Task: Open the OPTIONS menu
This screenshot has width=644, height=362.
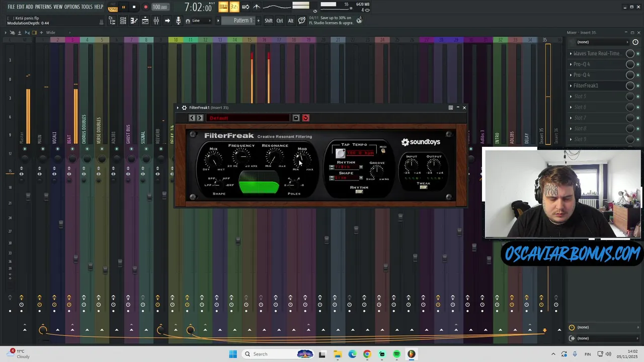Action: [72, 7]
